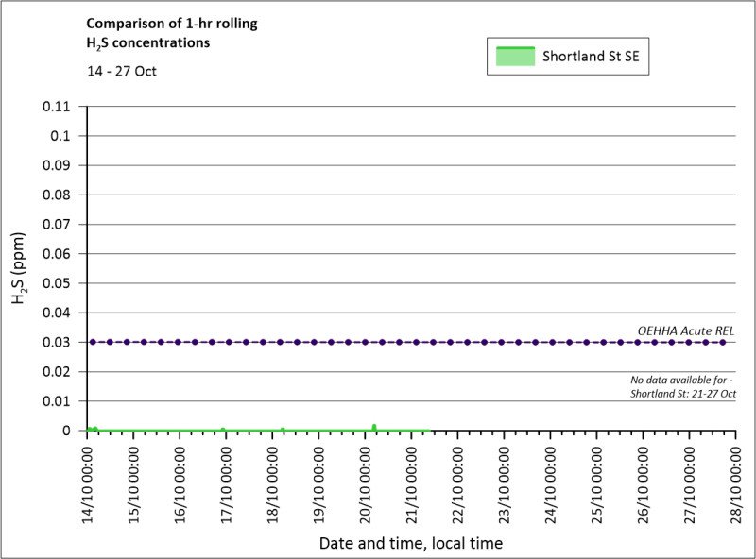Click the OEHHA Acute REL annotation label
Screen dimensions: 756x559
click(x=686, y=330)
